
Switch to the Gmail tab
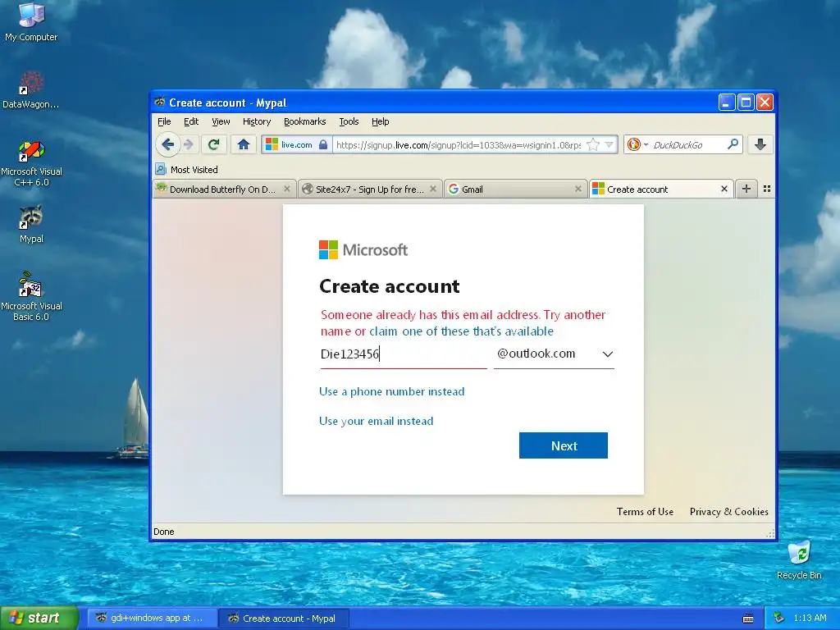point(516,189)
